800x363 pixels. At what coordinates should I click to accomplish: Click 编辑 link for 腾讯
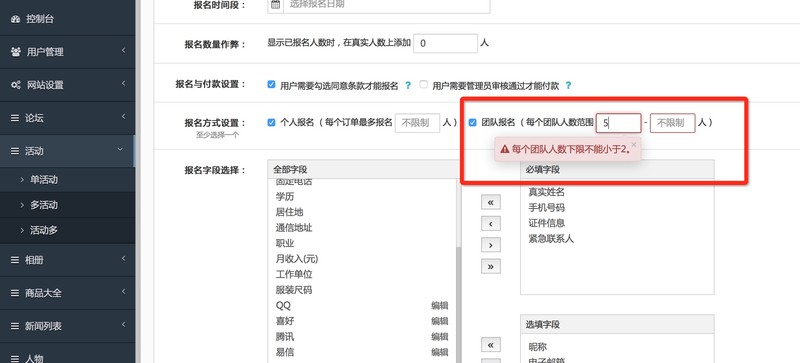440,337
